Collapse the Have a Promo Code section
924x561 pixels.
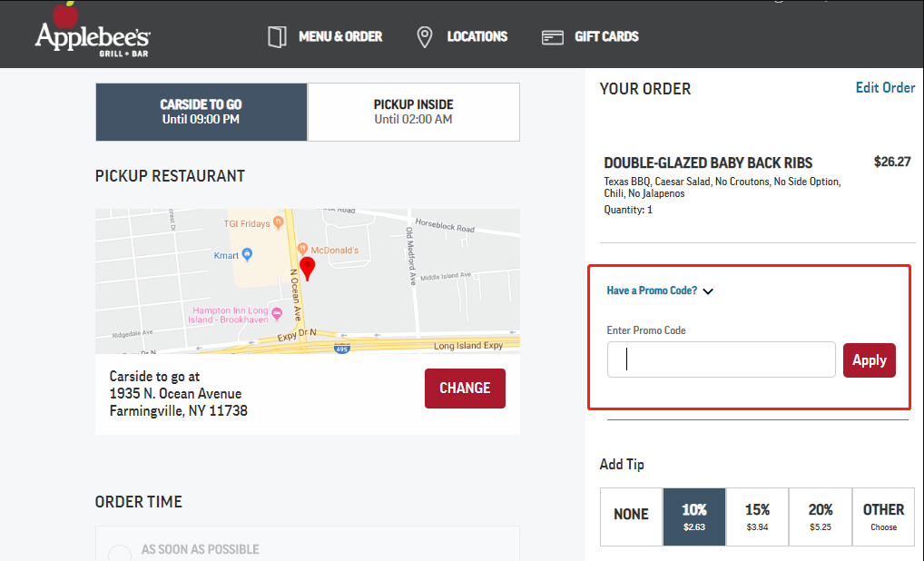pos(660,290)
